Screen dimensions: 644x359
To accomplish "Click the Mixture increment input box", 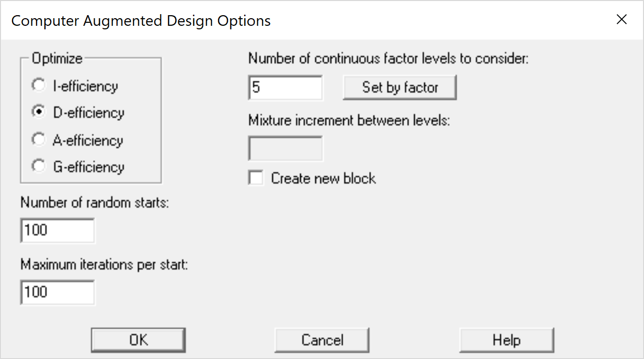I will pos(286,149).
